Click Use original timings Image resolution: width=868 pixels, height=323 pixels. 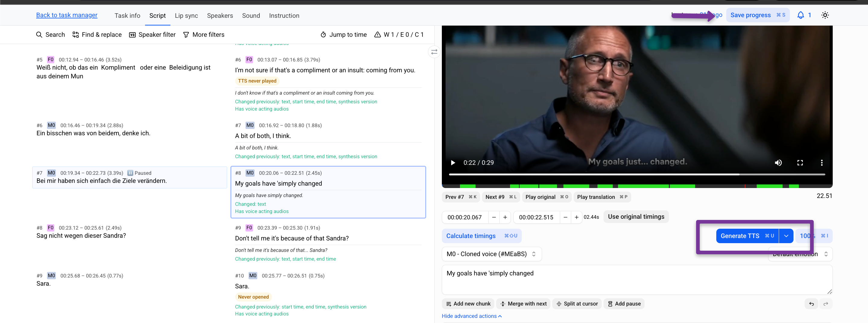click(x=636, y=217)
